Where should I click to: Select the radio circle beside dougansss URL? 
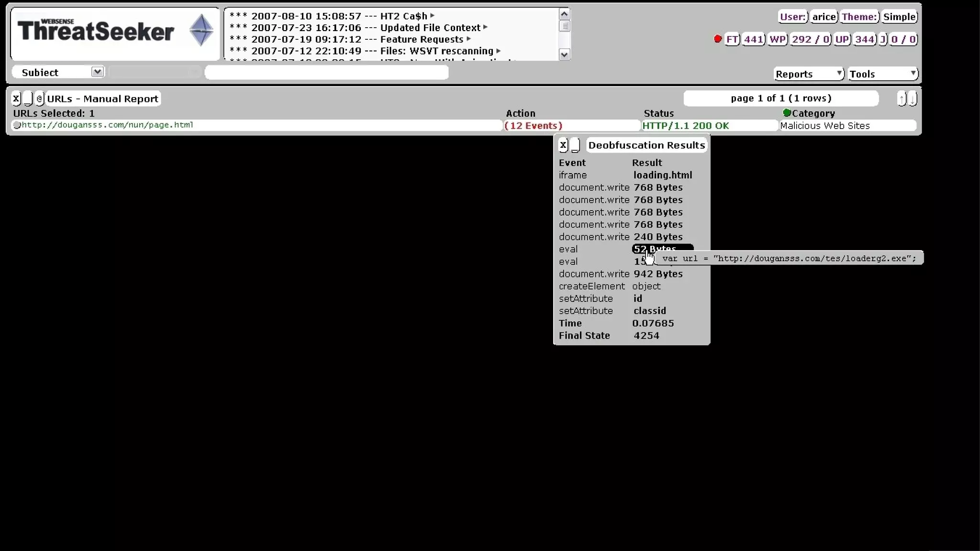point(17,125)
